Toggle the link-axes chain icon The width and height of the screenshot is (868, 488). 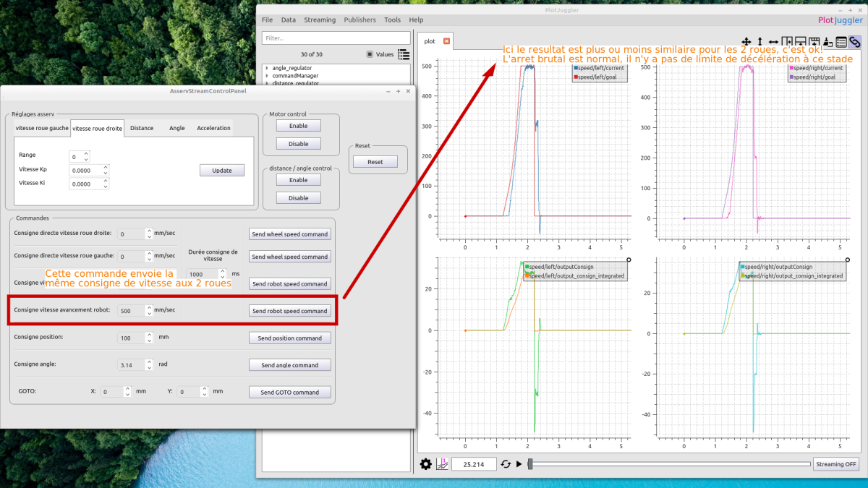[855, 42]
